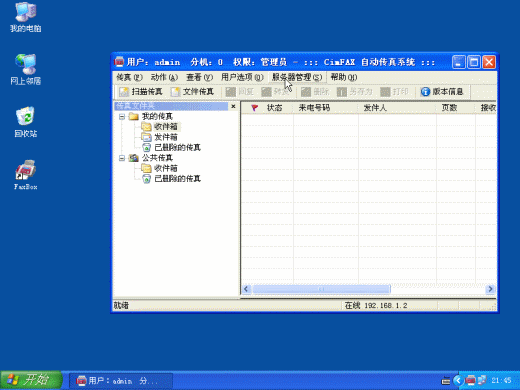Open the 传真 menu
520x390 pixels.
[129, 77]
